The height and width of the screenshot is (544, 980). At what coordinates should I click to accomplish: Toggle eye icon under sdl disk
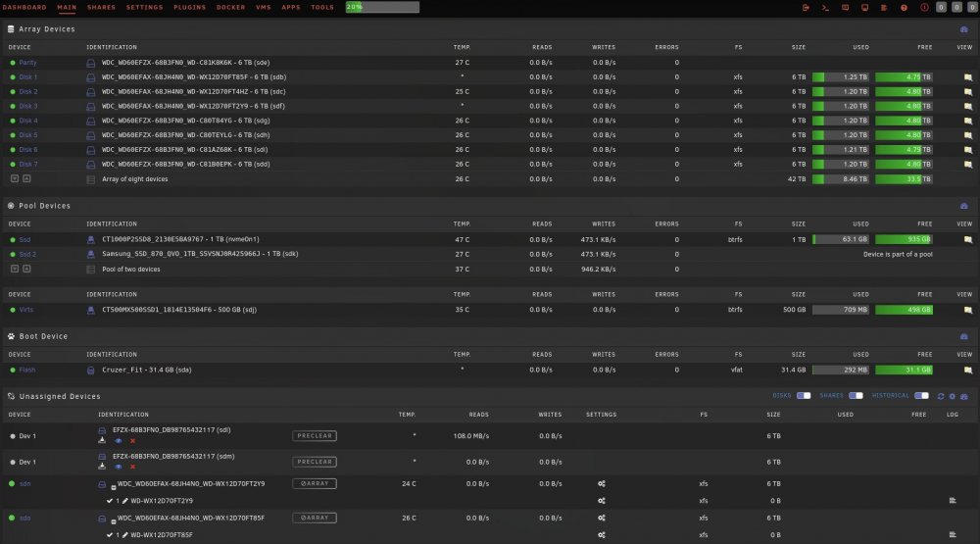119,441
